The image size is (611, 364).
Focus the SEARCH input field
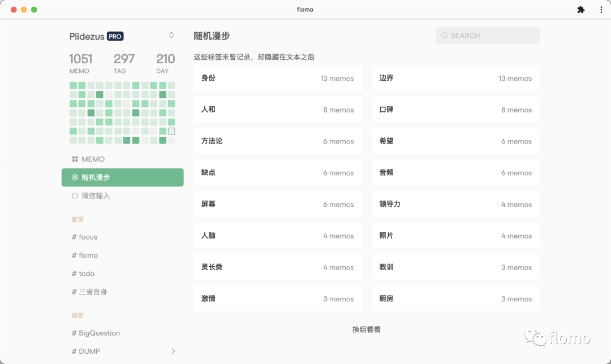(488, 36)
